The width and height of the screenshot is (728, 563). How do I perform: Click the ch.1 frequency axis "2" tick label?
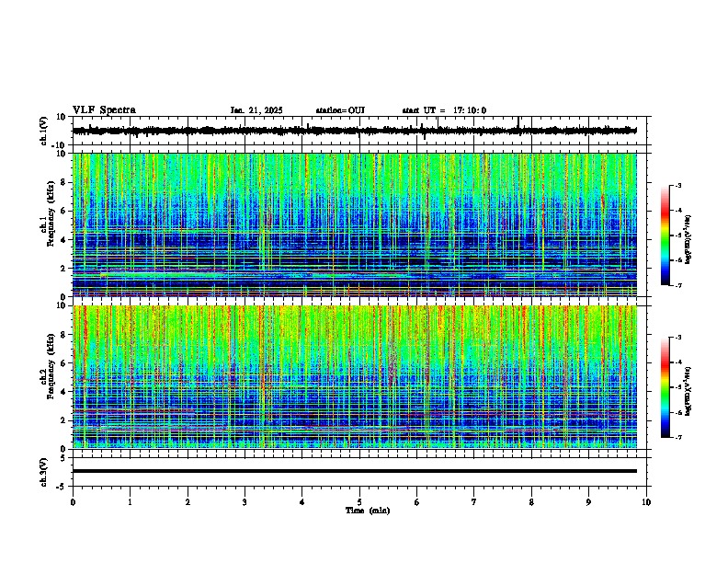point(64,268)
